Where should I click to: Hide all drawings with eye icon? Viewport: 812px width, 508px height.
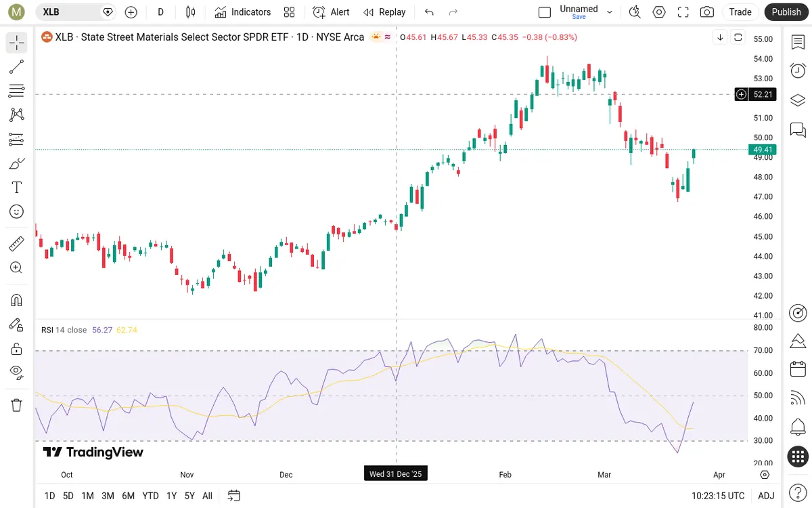[17, 372]
